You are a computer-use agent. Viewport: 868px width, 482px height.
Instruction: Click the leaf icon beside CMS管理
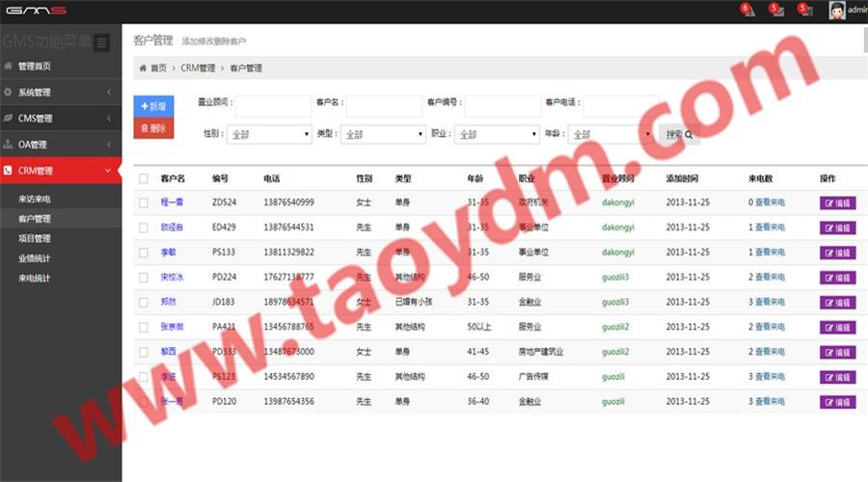point(8,118)
